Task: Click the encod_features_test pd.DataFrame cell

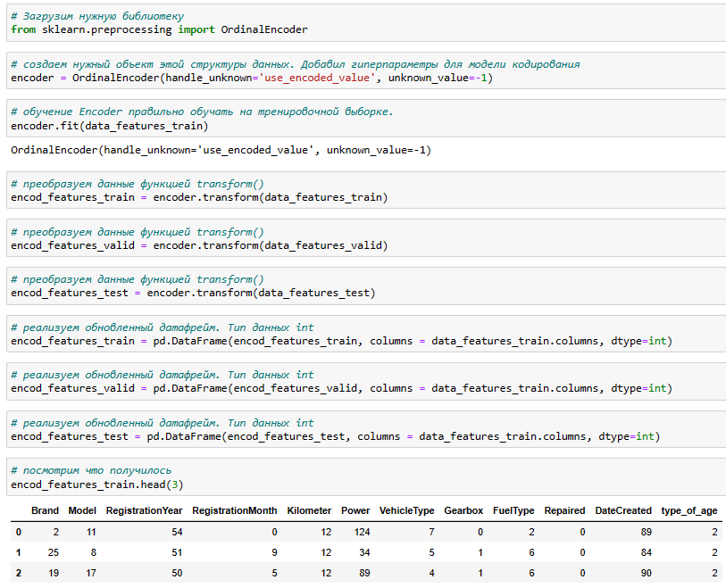Action: pyautogui.click(x=366, y=429)
